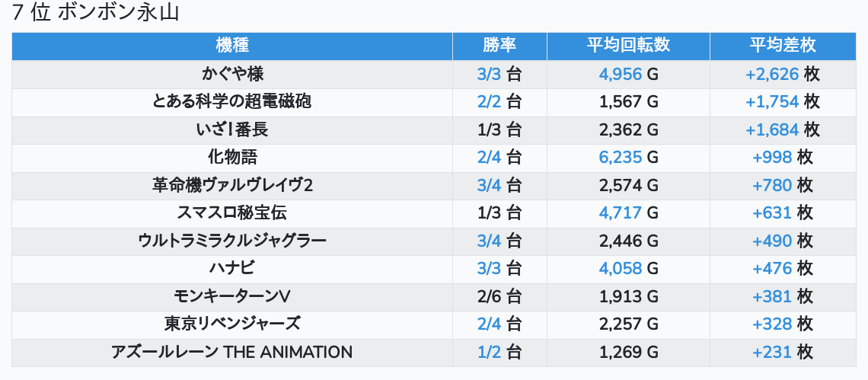Click the ハナビ machine name

(232, 268)
